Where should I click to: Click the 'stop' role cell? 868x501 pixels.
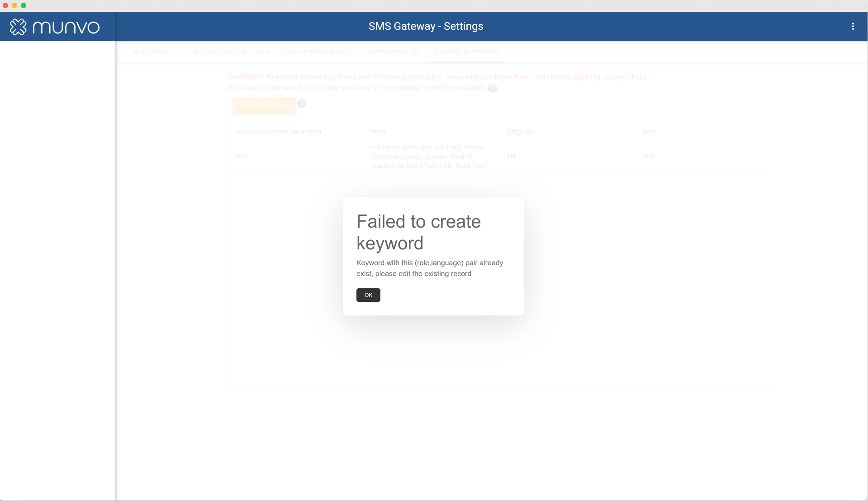click(649, 157)
